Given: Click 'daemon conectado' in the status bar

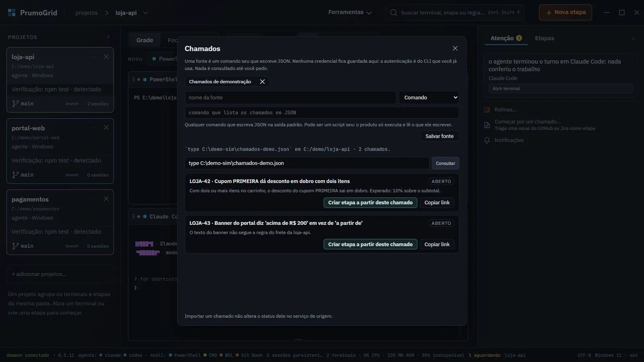Looking at the screenshot, I should [x=28, y=356].
